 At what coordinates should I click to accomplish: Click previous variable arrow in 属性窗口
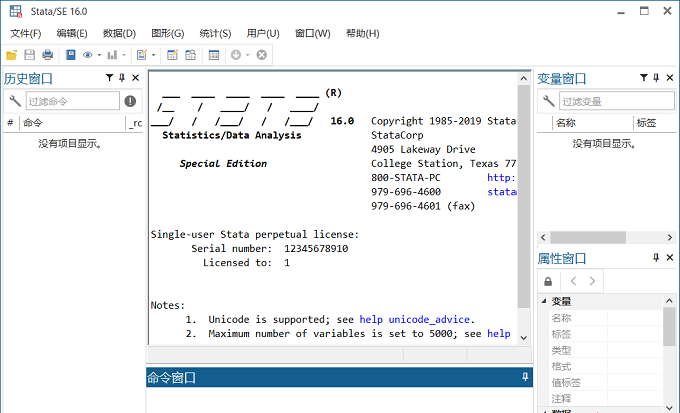[573, 281]
